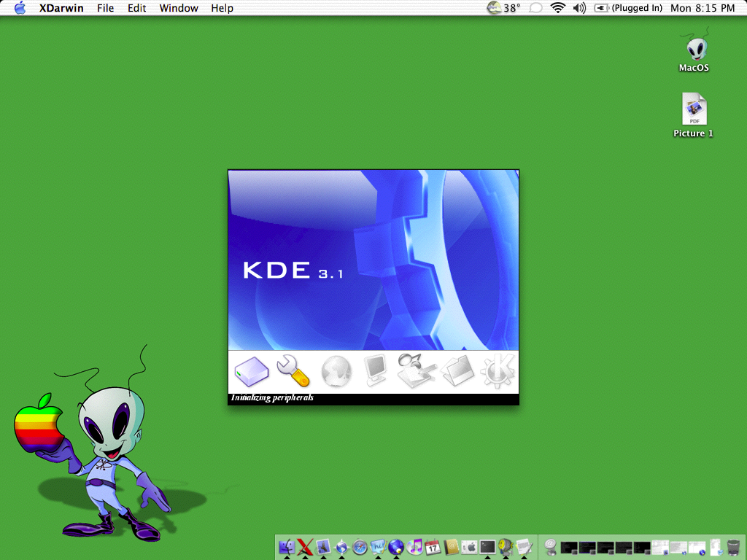Open battery Plugged In status menu
This screenshot has width=747, height=560.
tap(628, 7)
